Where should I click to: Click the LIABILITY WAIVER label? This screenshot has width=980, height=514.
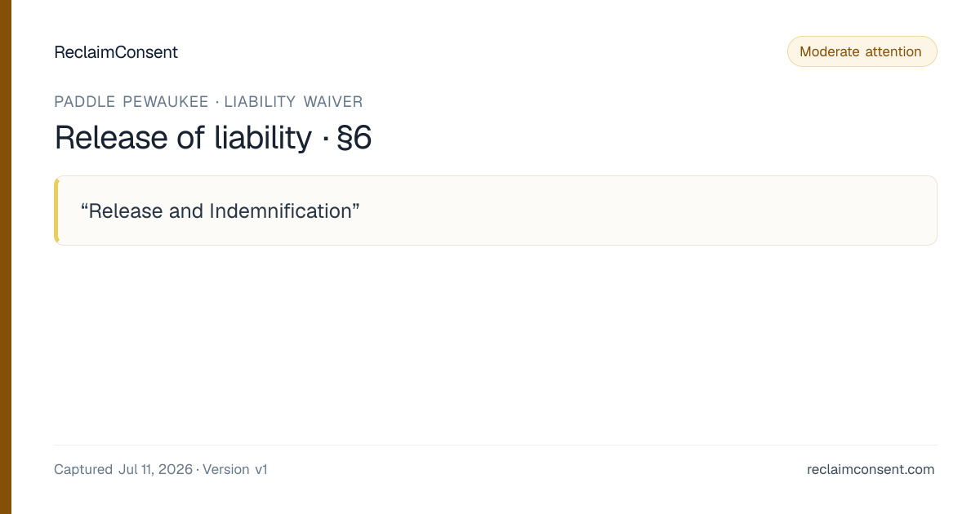click(294, 102)
